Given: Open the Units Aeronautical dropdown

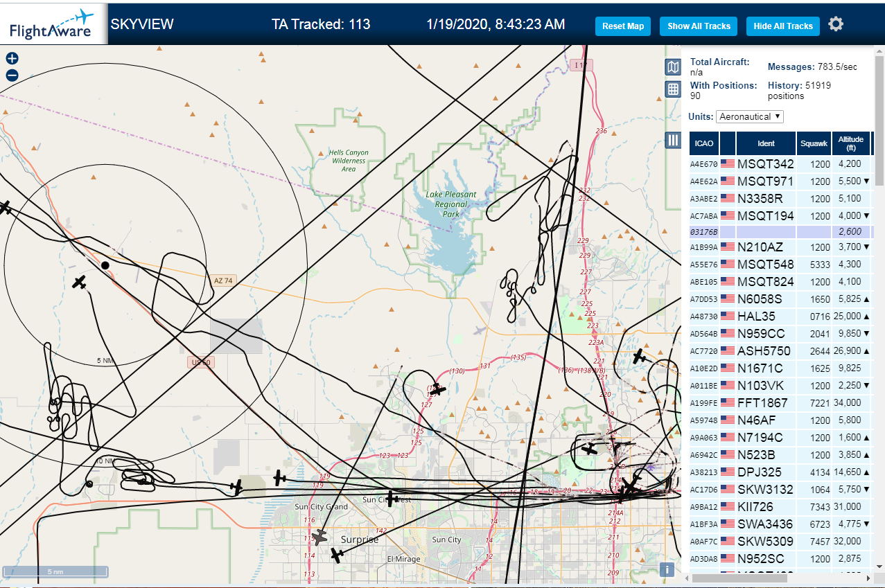Looking at the screenshot, I should coord(750,116).
